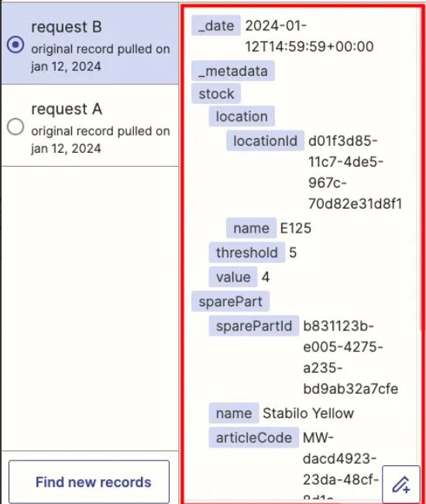Click the locationId key label

click(265, 140)
